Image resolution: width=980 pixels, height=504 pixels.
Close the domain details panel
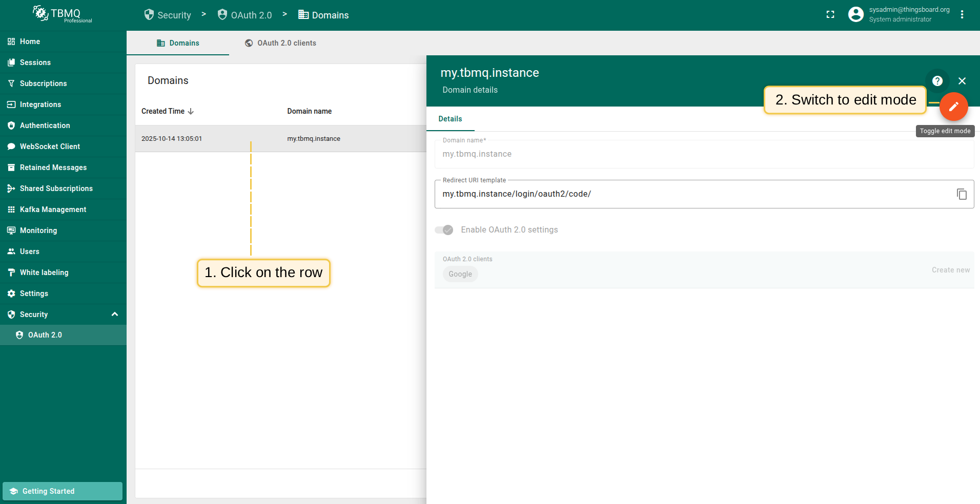pyautogui.click(x=962, y=81)
